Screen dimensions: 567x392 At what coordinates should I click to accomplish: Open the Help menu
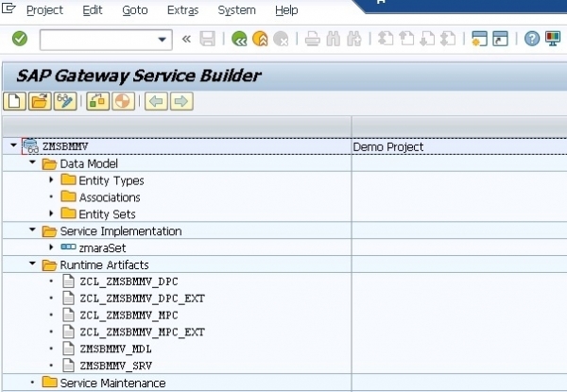click(286, 10)
